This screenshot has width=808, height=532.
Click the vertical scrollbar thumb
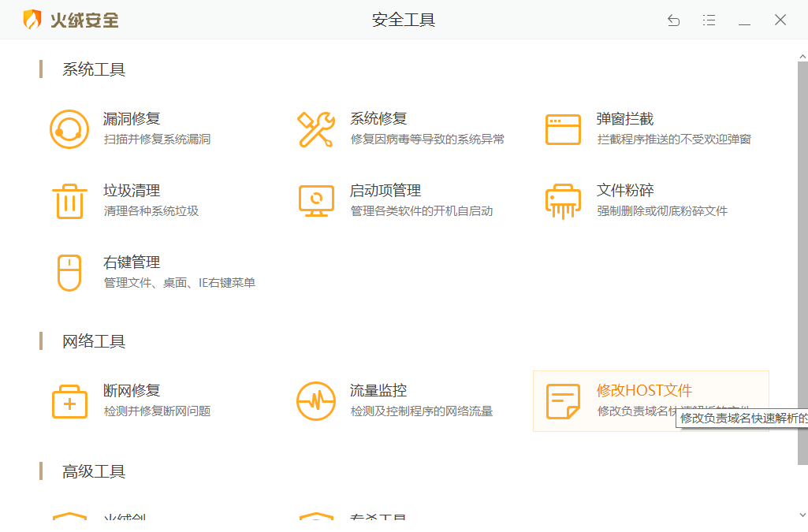pyautogui.click(x=802, y=260)
